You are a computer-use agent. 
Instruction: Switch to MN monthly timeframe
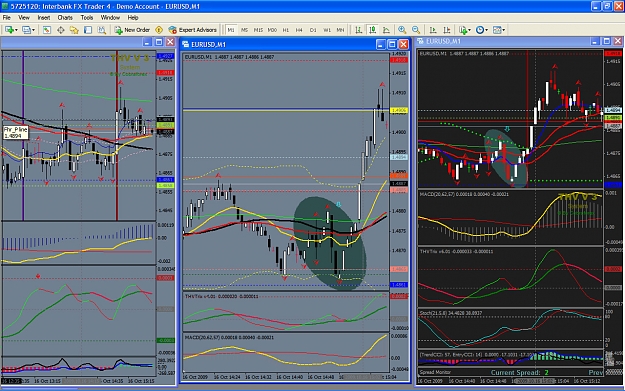[x=340, y=30]
